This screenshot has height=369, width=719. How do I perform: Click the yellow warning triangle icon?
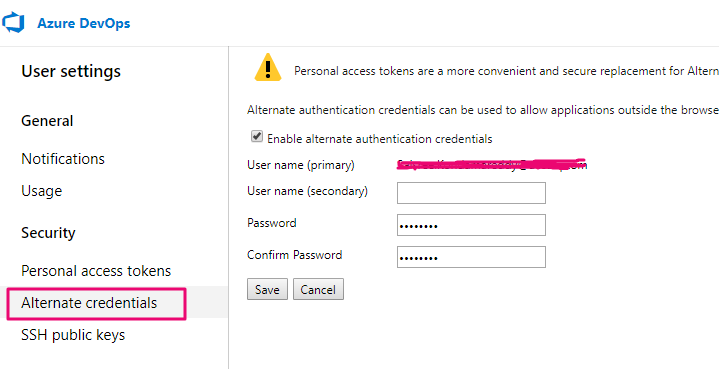(x=268, y=67)
